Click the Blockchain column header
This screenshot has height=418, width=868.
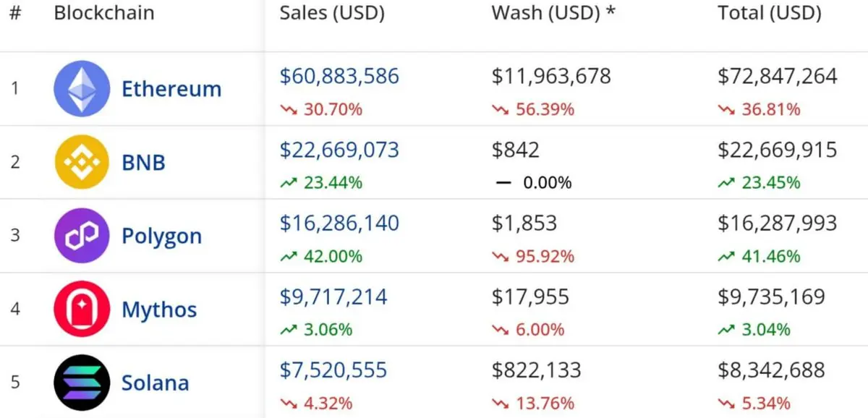point(103,13)
